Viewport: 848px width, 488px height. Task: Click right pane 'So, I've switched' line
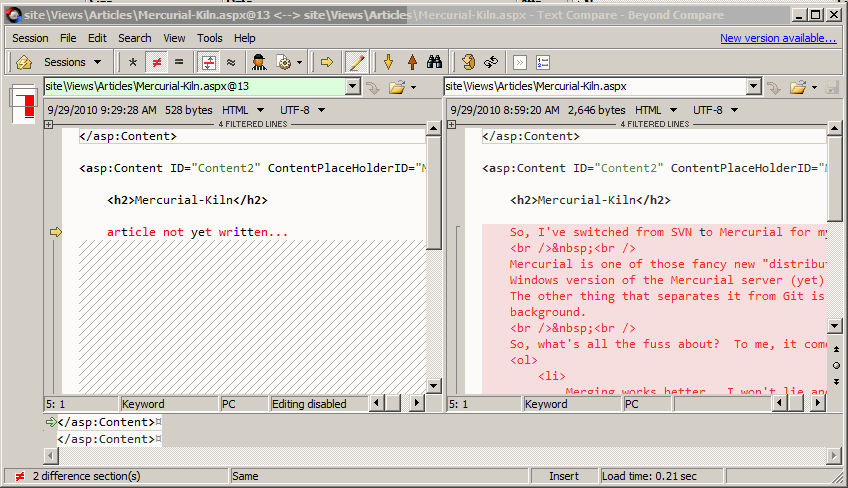click(x=668, y=232)
